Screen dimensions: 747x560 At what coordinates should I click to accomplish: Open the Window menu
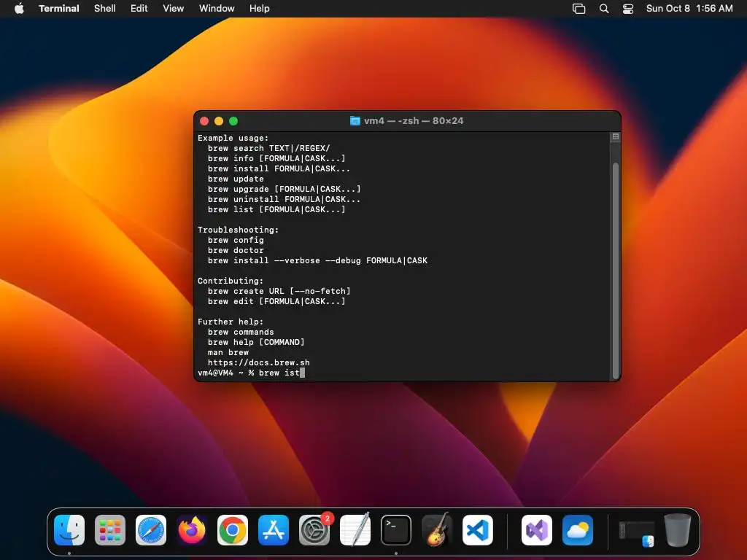(x=217, y=9)
